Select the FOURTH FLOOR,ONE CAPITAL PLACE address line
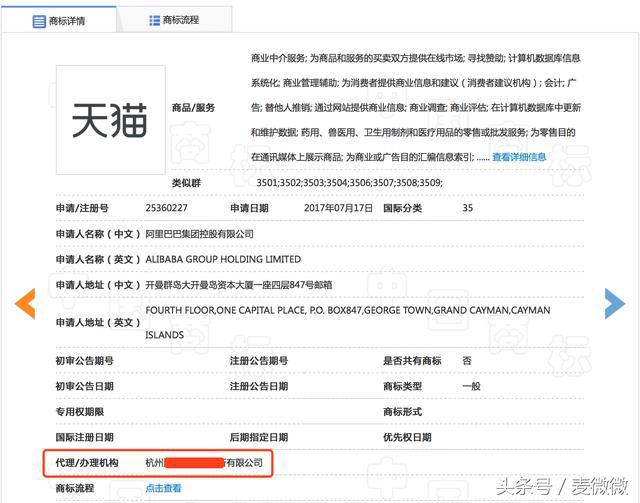The width and height of the screenshot is (640, 503). [x=348, y=310]
